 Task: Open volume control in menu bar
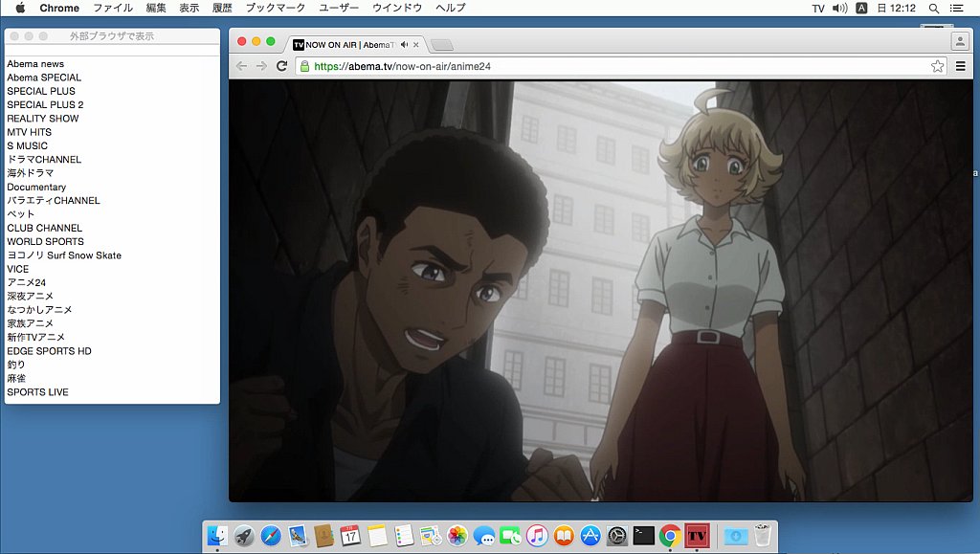point(840,8)
